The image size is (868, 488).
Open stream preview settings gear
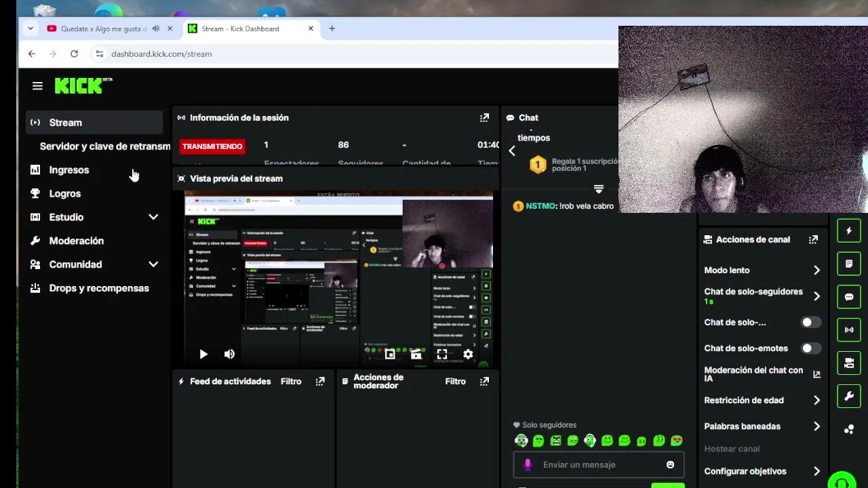point(468,354)
